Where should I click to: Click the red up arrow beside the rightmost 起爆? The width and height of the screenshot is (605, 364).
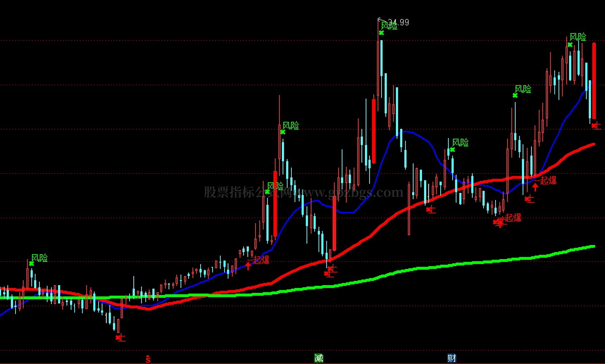pos(535,187)
